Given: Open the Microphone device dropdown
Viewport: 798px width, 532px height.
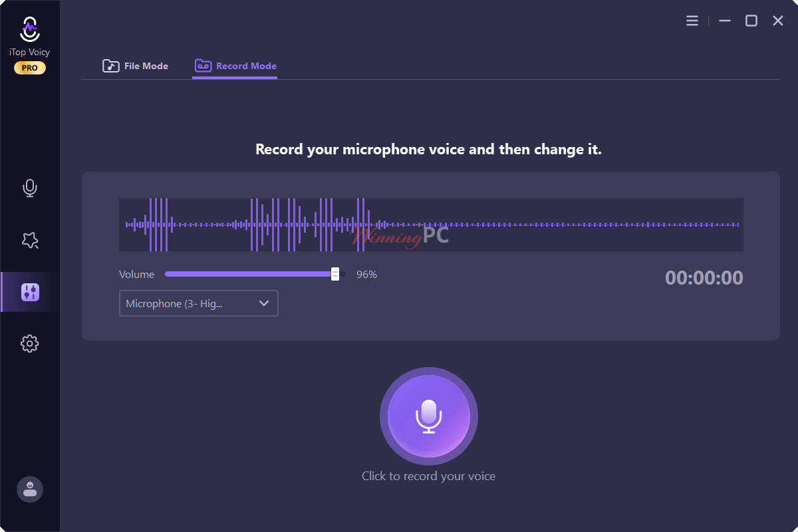Looking at the screenshot, I should [199, 303].
